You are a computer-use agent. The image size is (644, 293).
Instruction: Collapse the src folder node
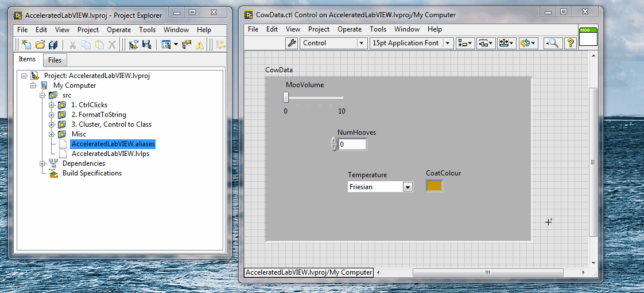(42, 95)
